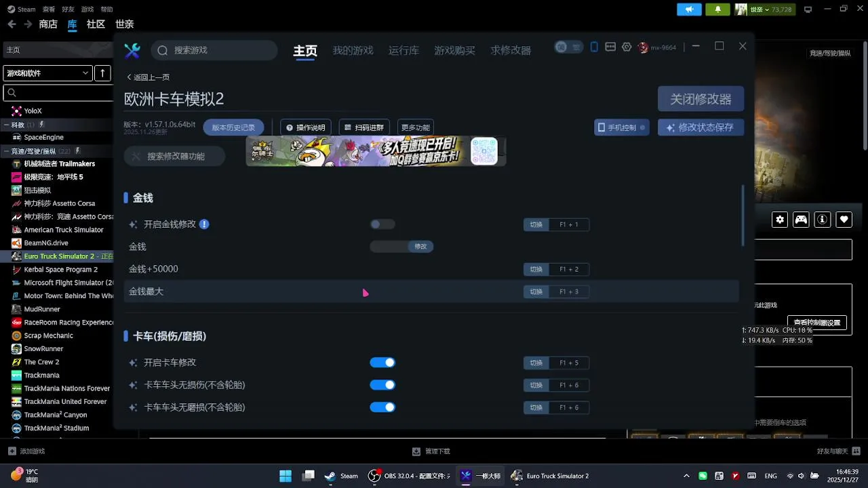Open Steam controller icon on game page
The height and width of the screenshot is (488, 868).
pos(801,219)
